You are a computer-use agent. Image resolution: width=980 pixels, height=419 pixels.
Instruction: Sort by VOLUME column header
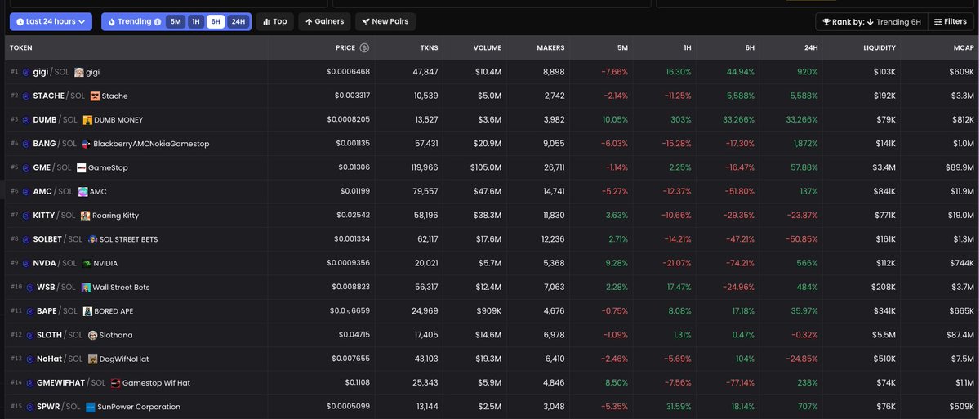pos(488,48)
